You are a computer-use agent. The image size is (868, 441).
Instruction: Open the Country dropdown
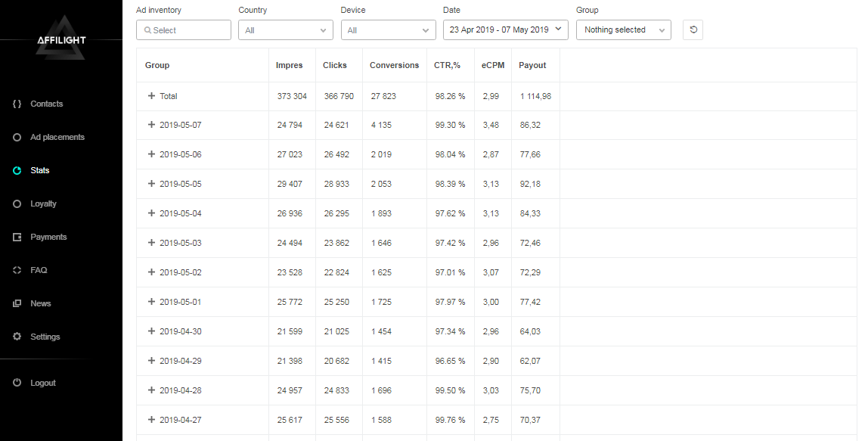(285, 30)
